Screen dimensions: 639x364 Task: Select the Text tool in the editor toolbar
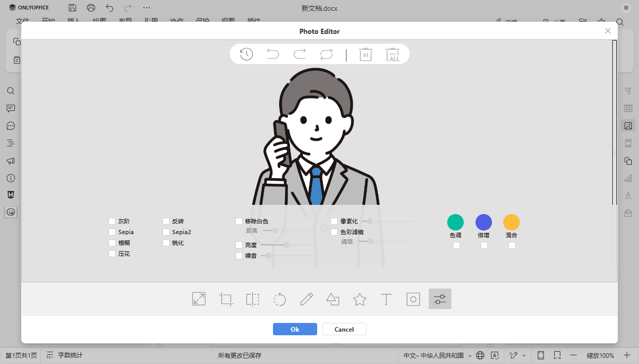pyautogui.click(x=386, y=299)
